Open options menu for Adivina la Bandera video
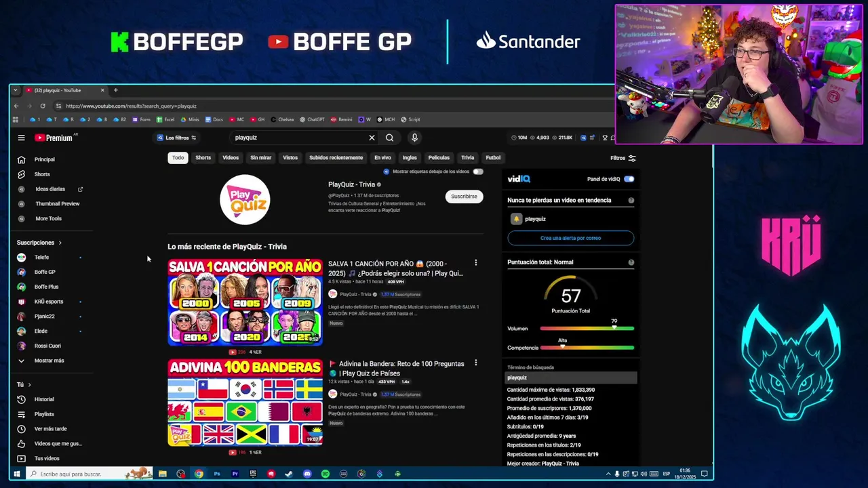 point(475,363)
